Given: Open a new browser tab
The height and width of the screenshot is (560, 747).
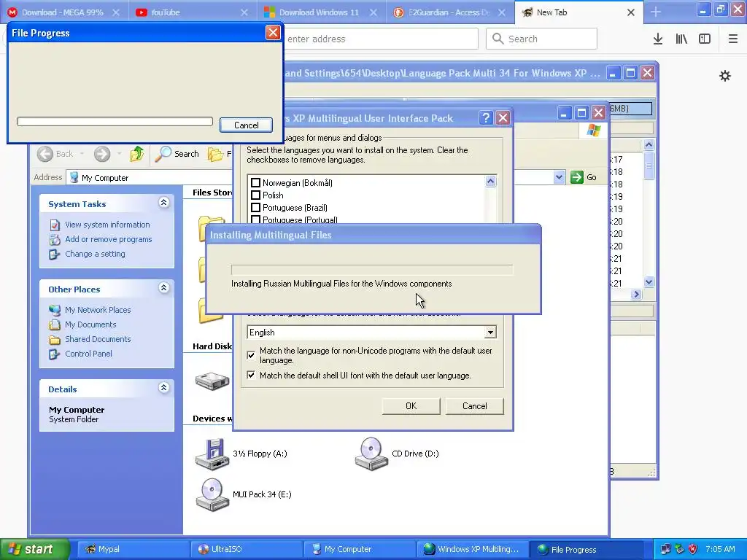Looking at the screenshot, I should pos(656,12).
